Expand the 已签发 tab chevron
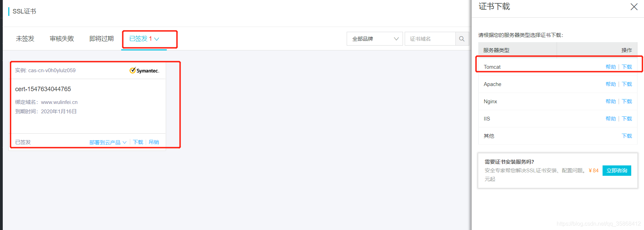This screenshot has height=230, width=644. coord(156,39)
